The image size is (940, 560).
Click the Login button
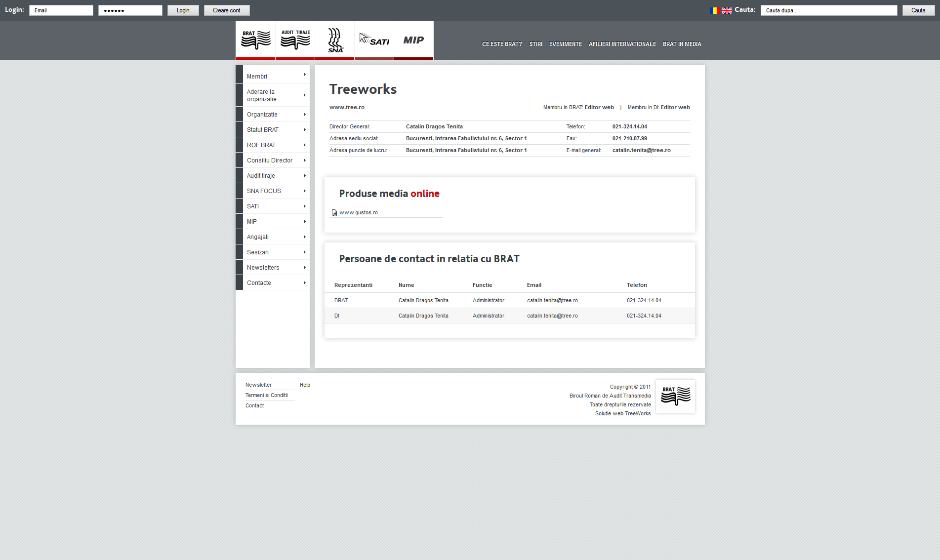183,10
